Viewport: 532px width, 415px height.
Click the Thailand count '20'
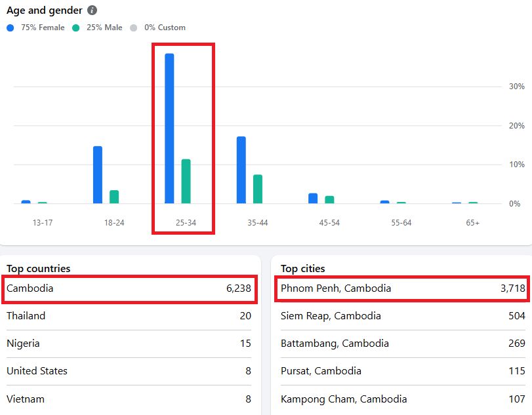pyautogui.click(x=245, y=316)
